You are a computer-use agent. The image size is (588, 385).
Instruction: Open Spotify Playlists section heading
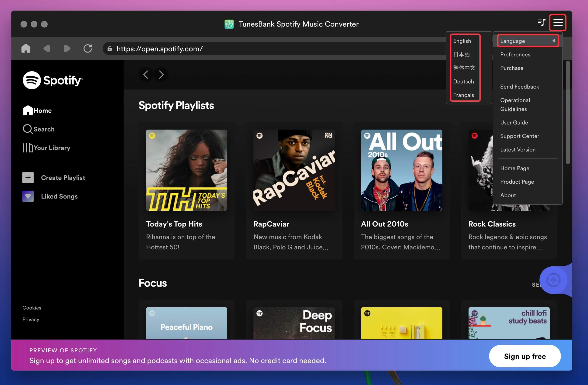(176, 105)
